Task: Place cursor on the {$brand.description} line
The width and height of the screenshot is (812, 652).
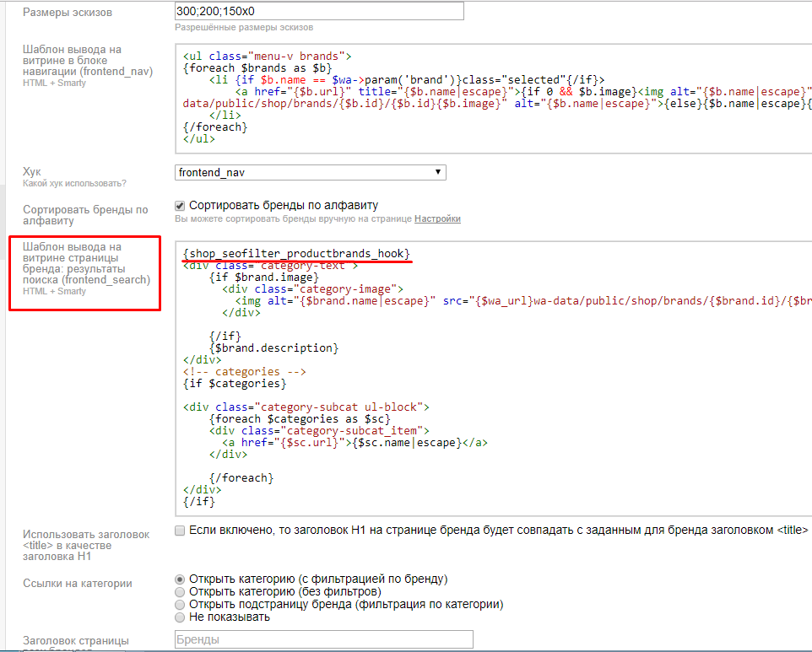Action: (x=274, y=348)
